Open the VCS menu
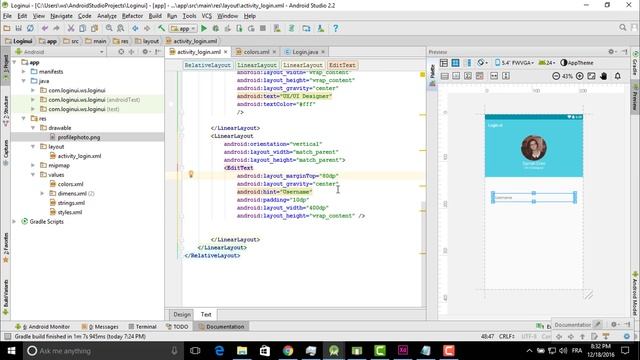The width and height of the screenshot is (640, 360). click(207, 16)
